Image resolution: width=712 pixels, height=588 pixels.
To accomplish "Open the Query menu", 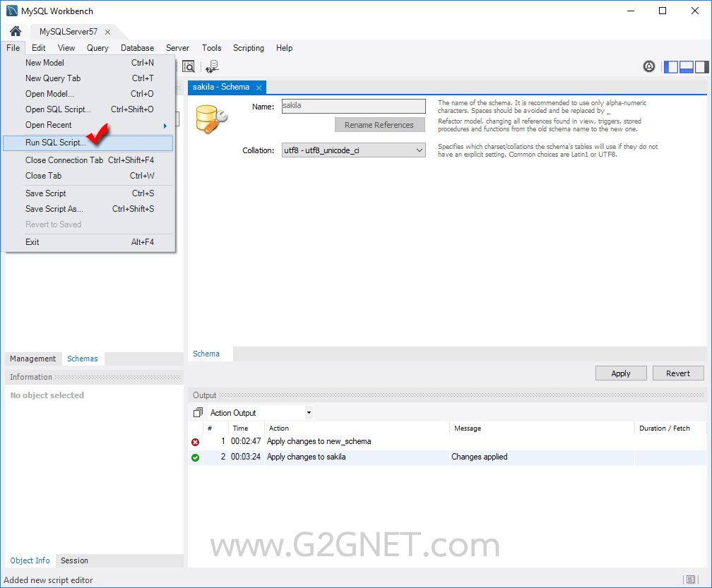I will coord(97,47).
